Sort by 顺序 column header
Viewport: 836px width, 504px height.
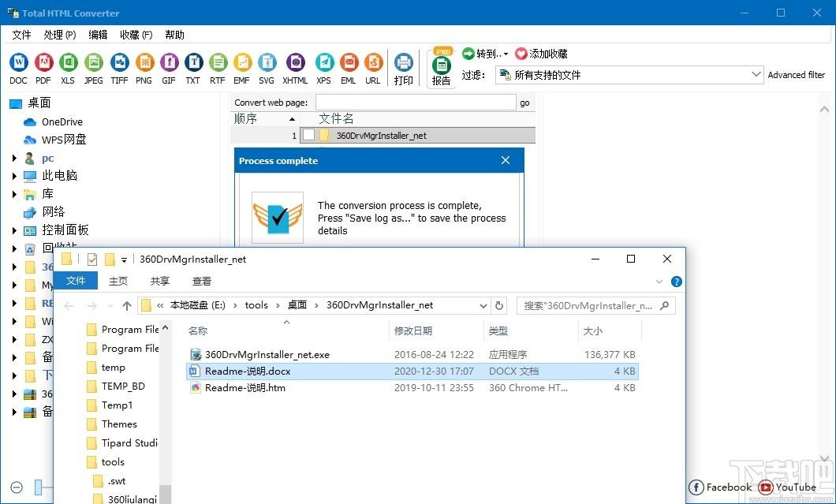(264, 119)
